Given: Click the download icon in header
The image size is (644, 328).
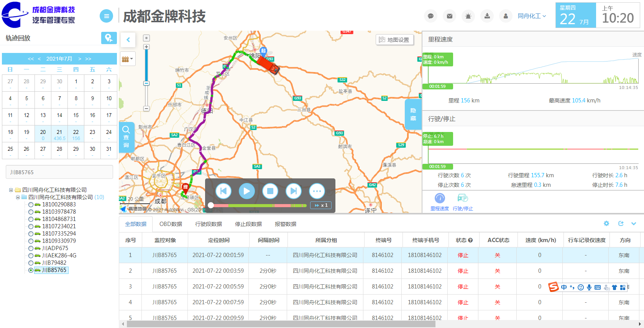Looking at the screenshot, I should (487, 16).
